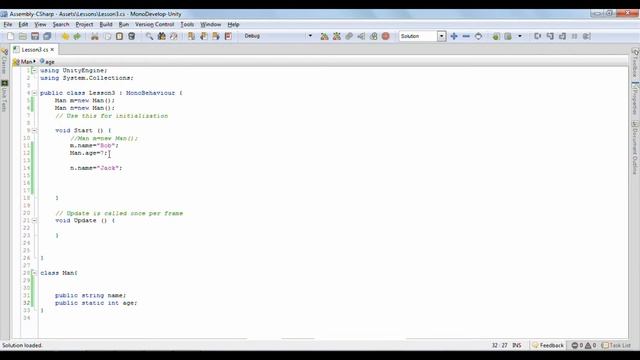This screenshot has width=640, height=360.
Task: Open the Version Control menu
Action: coord(155,24)
